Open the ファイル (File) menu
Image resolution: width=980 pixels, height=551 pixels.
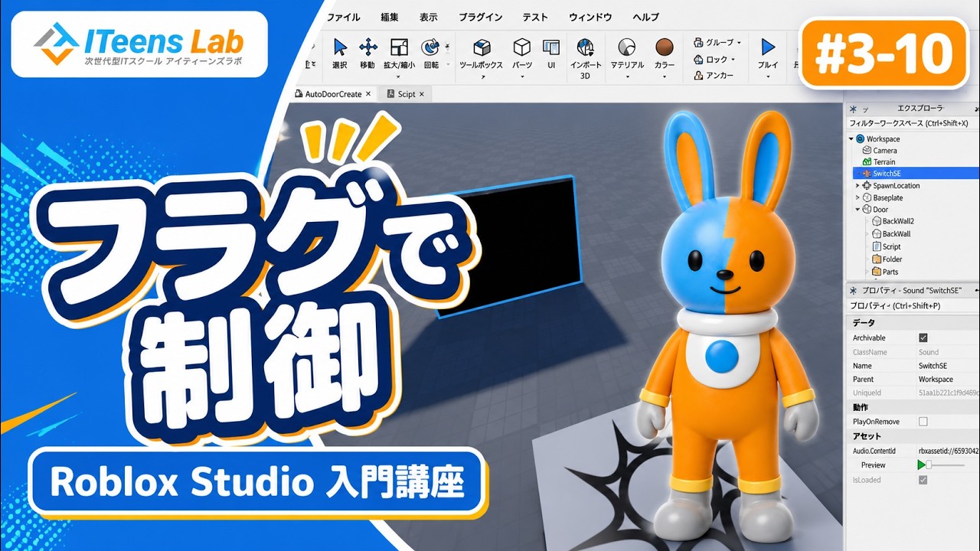click(343, 17)
